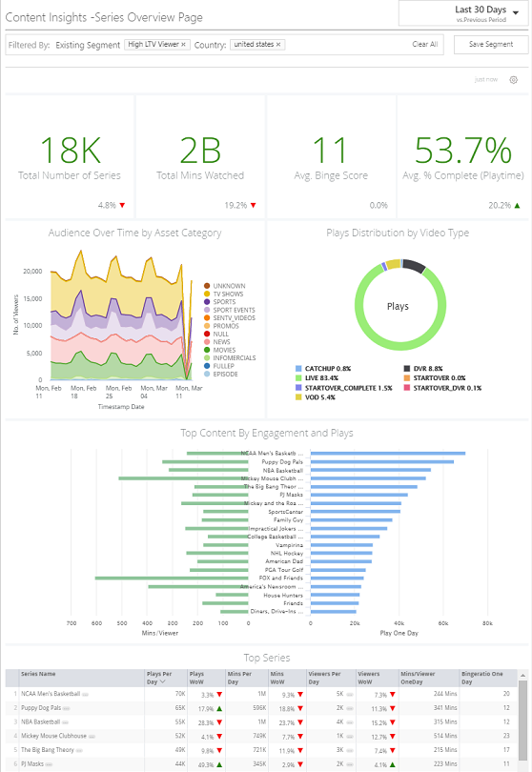Open dashboard settings gear icon
Viewport: 532px width, 772px height.
(513, 80)
